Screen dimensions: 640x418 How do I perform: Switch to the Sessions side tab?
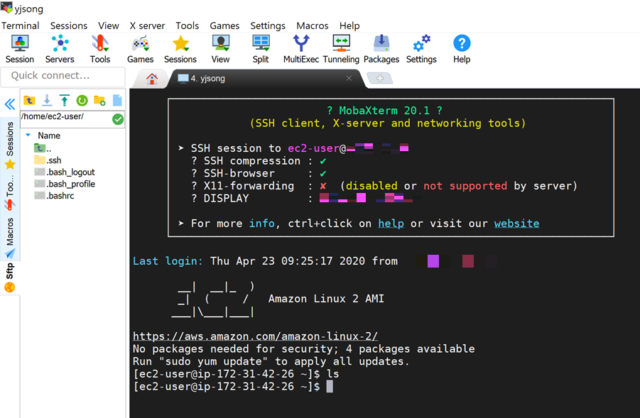[10, 145]
